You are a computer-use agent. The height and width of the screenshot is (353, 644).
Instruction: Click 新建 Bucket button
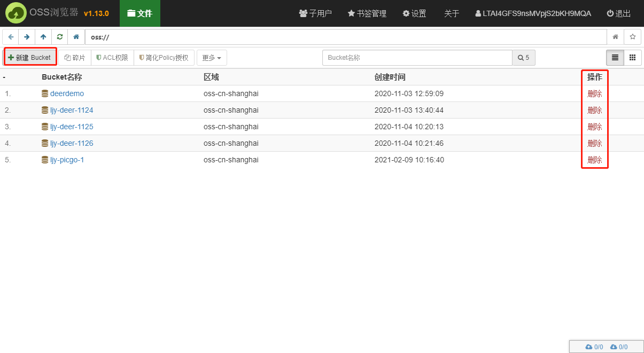click(x=30, y=58)
